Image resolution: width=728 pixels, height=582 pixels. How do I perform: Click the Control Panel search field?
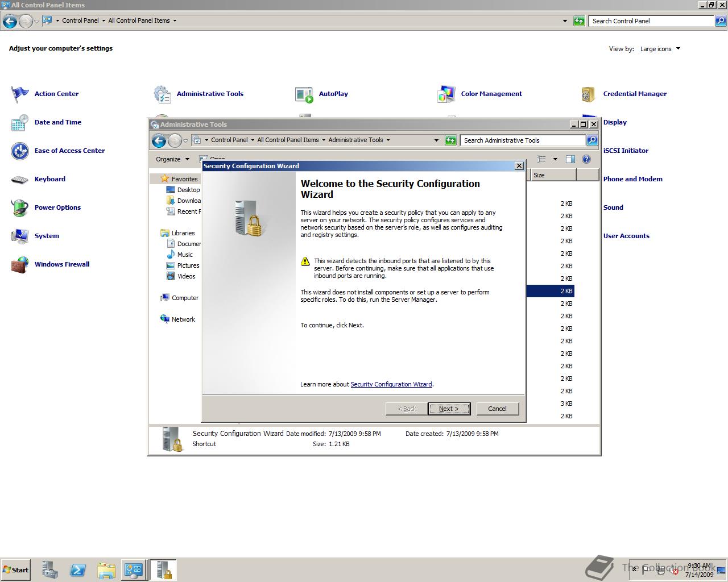651,21
